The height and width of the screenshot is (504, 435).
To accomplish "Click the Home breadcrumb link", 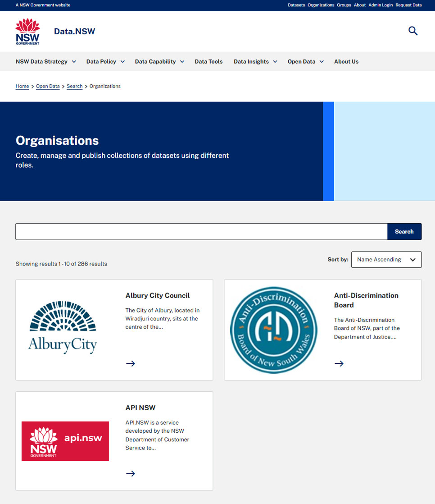I will (x=22, y=86).
